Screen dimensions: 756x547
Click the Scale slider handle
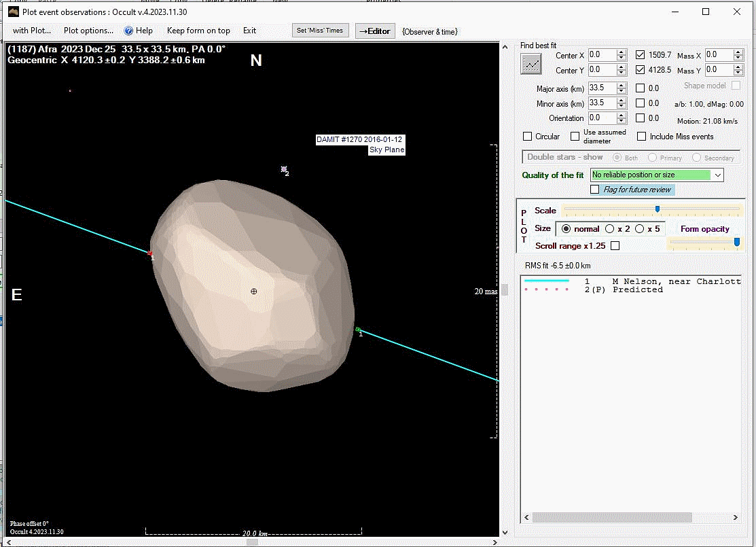click(x=658, y=209)
